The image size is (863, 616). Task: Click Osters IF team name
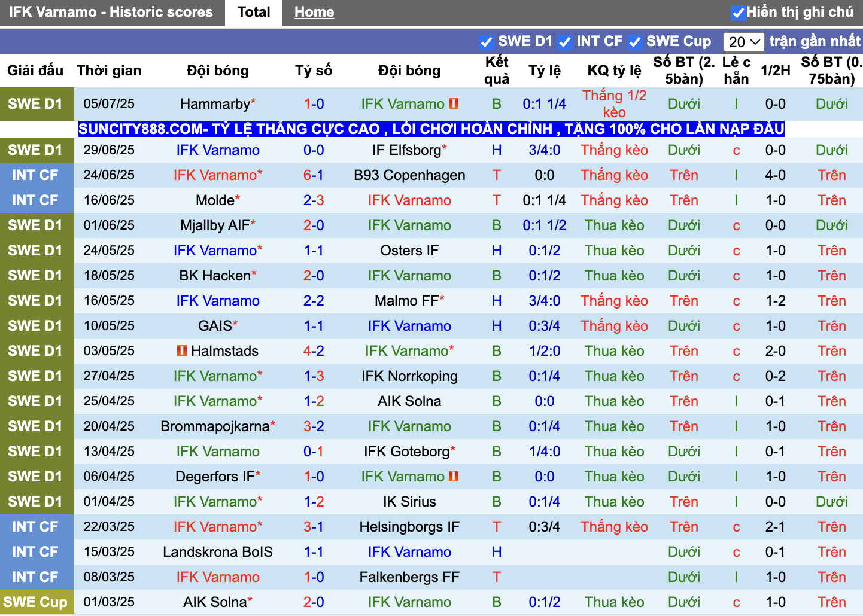pyautogui.click(x=409, y=251)
